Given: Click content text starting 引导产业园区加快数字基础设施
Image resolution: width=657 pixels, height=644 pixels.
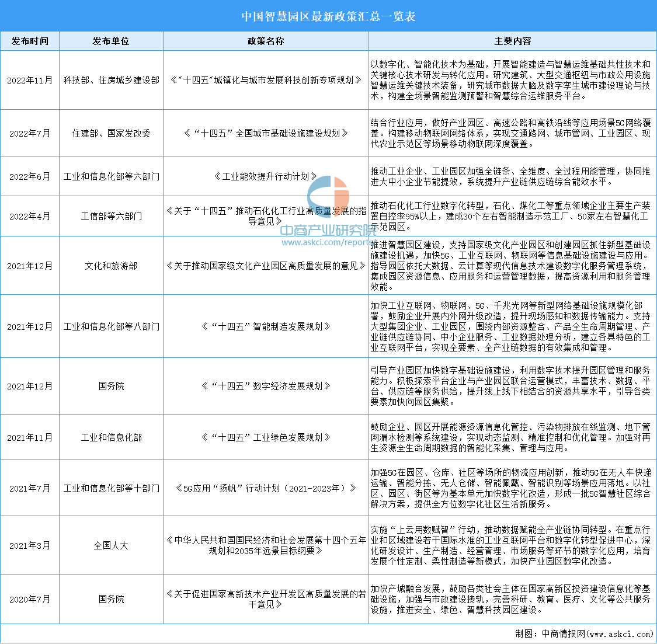Looking at the screenshot, I should (x=510, y=386).
